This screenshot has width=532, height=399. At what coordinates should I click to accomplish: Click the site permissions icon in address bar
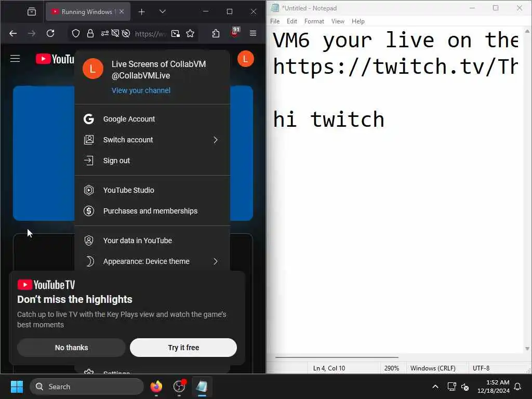click(105, 34)
